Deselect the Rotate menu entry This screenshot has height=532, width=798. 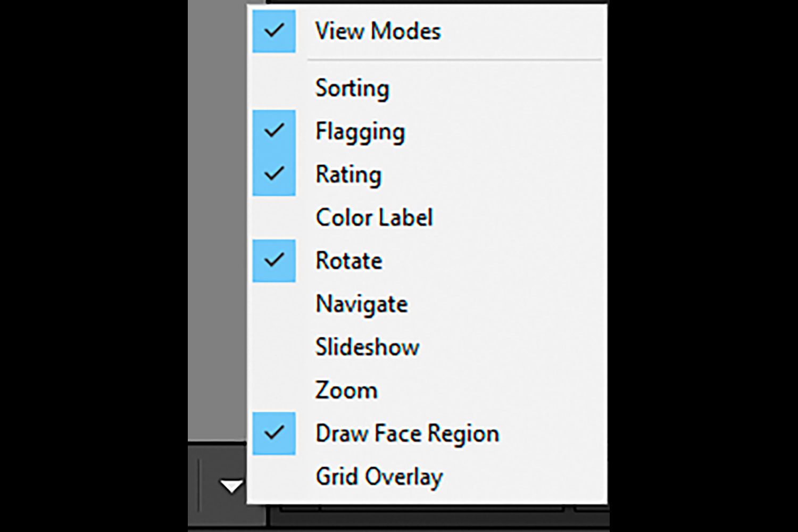point(349,261)
